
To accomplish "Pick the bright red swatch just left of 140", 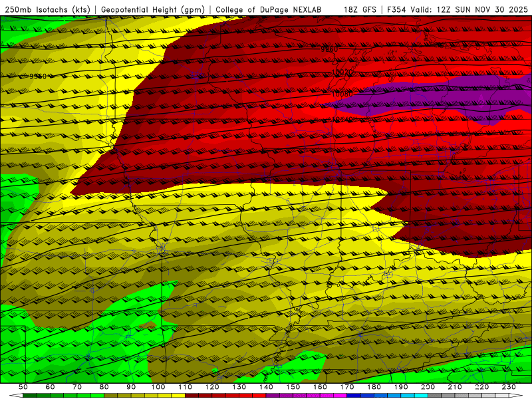I will [x=259, y=396].
